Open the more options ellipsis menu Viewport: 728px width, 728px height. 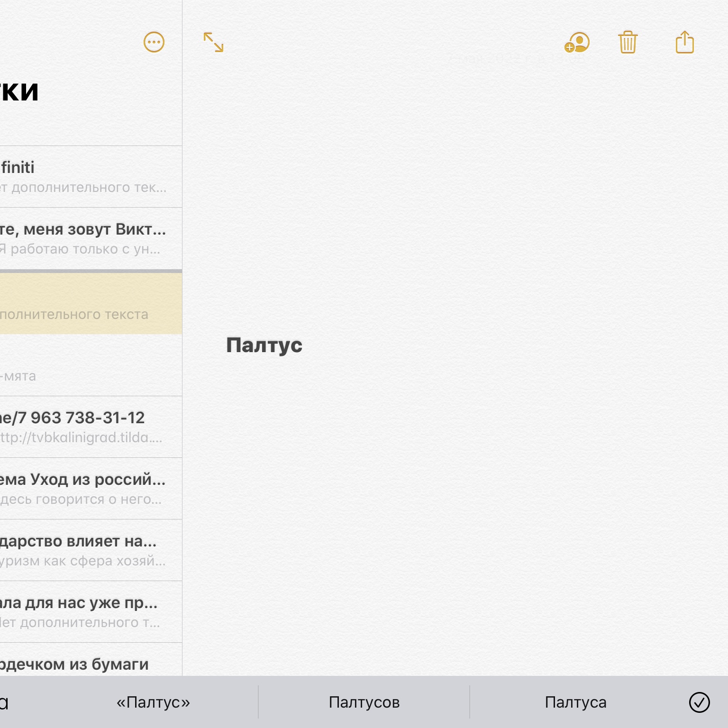tap(154, 43)
